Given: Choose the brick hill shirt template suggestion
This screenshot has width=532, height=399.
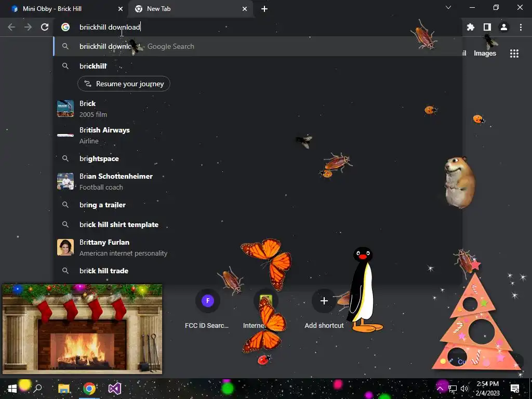Looking at the screenshot, I should click(258, 224).
